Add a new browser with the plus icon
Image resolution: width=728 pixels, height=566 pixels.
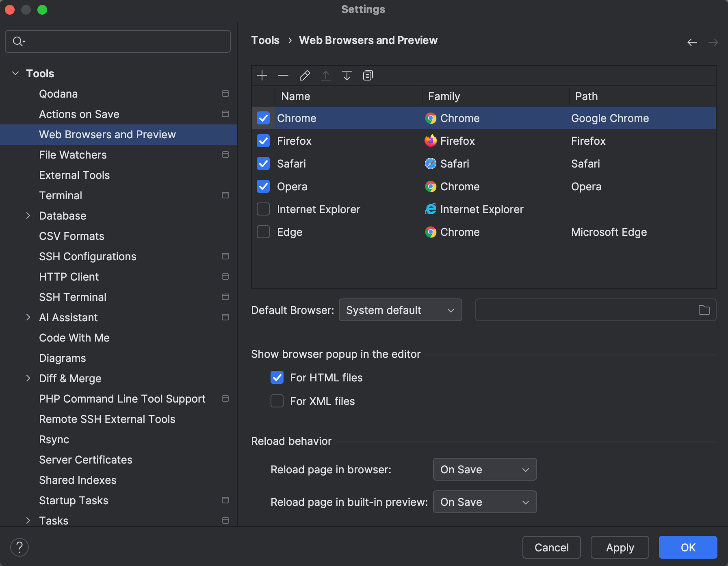click(262, 75)
